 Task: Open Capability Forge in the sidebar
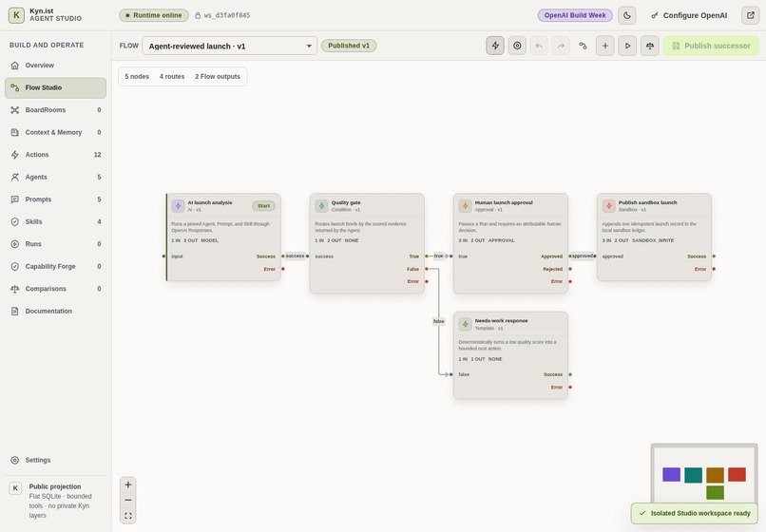click(55, 266)
